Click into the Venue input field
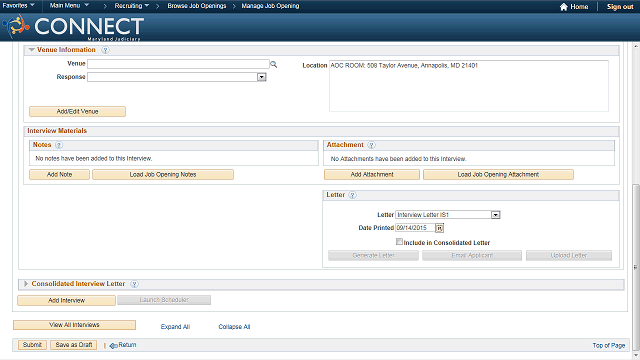 point(178,64)
